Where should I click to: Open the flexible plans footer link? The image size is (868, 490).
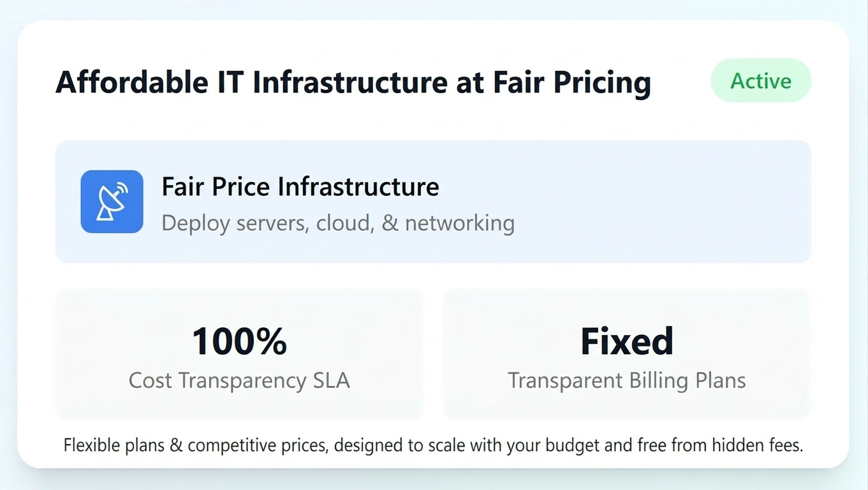pyautogui.click(x=433, y=445)
